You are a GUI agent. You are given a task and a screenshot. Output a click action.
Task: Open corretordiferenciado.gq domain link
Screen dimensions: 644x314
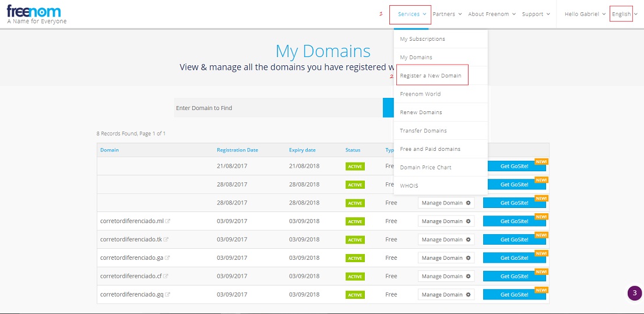click(132, 295)
